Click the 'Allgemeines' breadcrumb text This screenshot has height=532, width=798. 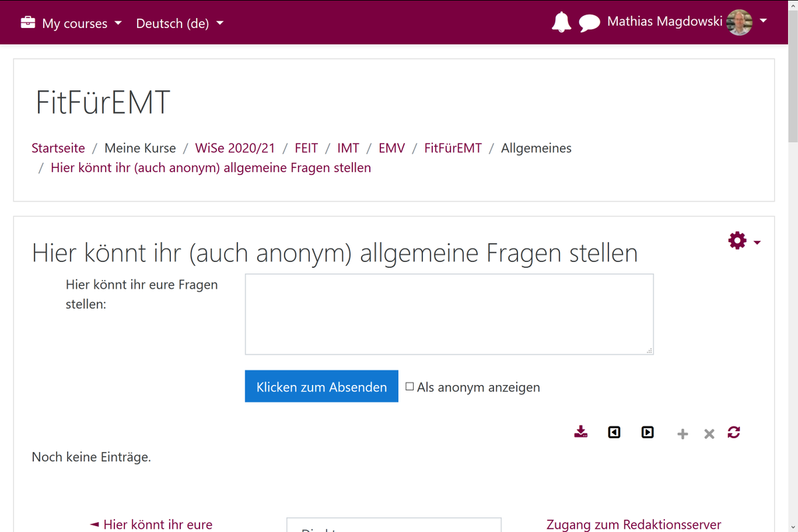point(536,148)
